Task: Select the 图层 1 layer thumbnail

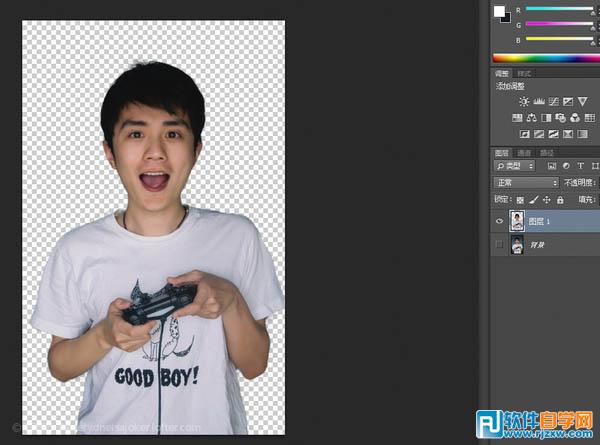Action: click(517, 221)
